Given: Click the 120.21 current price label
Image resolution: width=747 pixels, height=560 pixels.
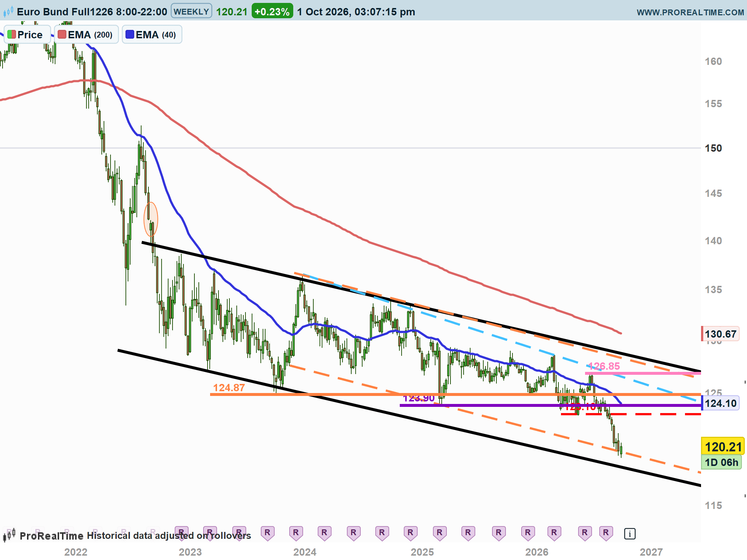Looking at the screenshot, I should [x=723, y=447].
